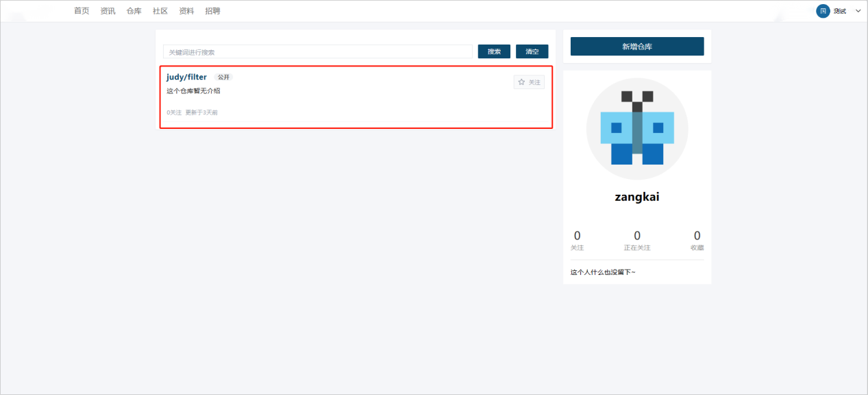The image size is (868, 395).
Task: Open the 资讯 navigation menu item
Action: 108,11
